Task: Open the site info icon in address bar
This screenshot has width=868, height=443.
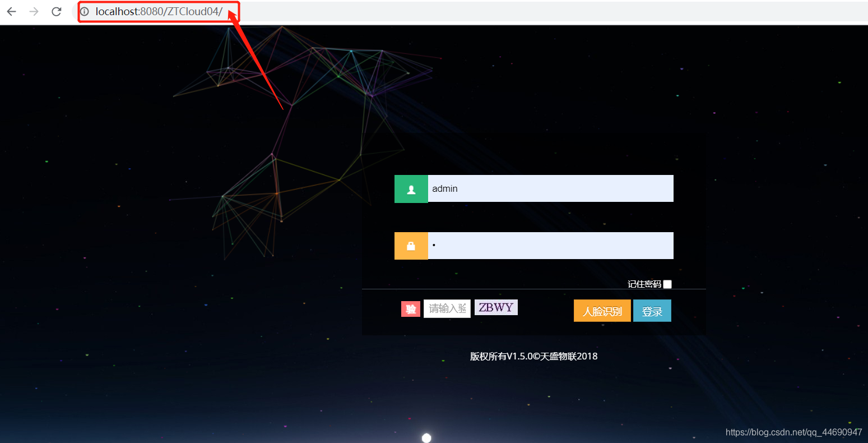Action: 85,11
